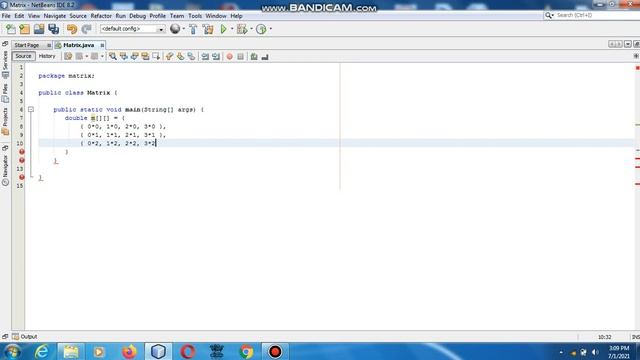Toggle the Rectangular Selection icon

pos(156,57)
